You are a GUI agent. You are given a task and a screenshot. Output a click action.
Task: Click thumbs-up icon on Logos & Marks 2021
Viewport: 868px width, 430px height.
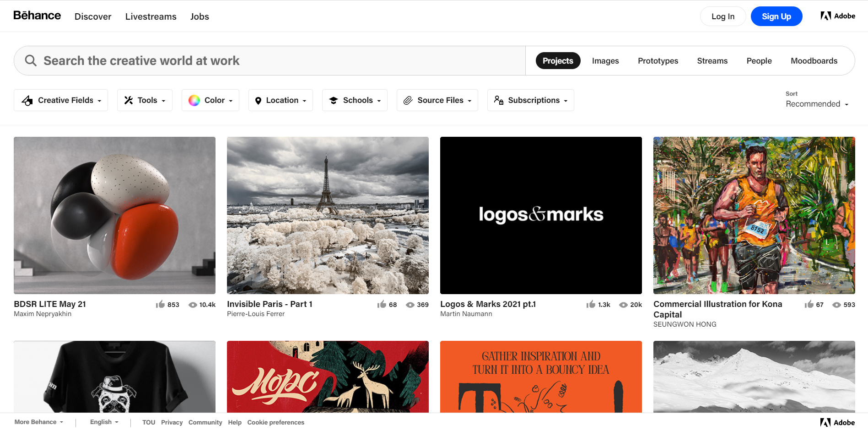pos(591,304)
